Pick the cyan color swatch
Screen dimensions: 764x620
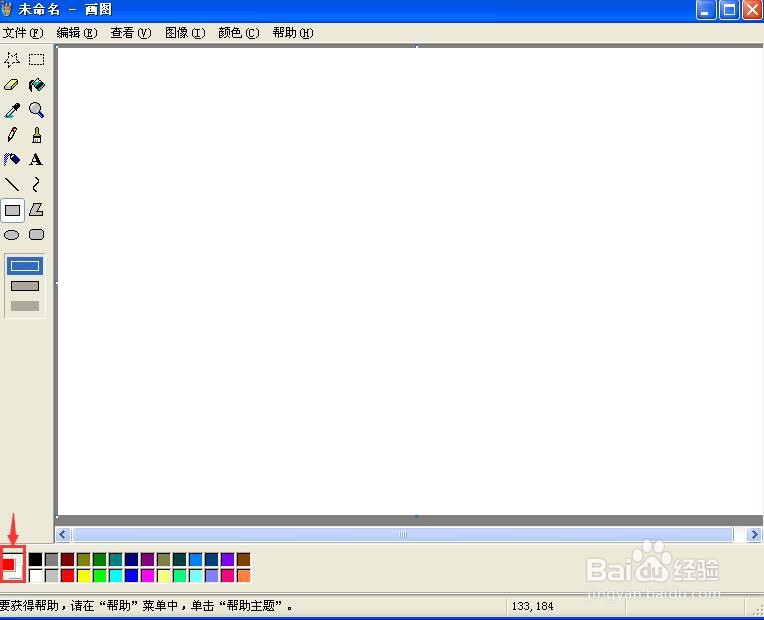[115, 576]
